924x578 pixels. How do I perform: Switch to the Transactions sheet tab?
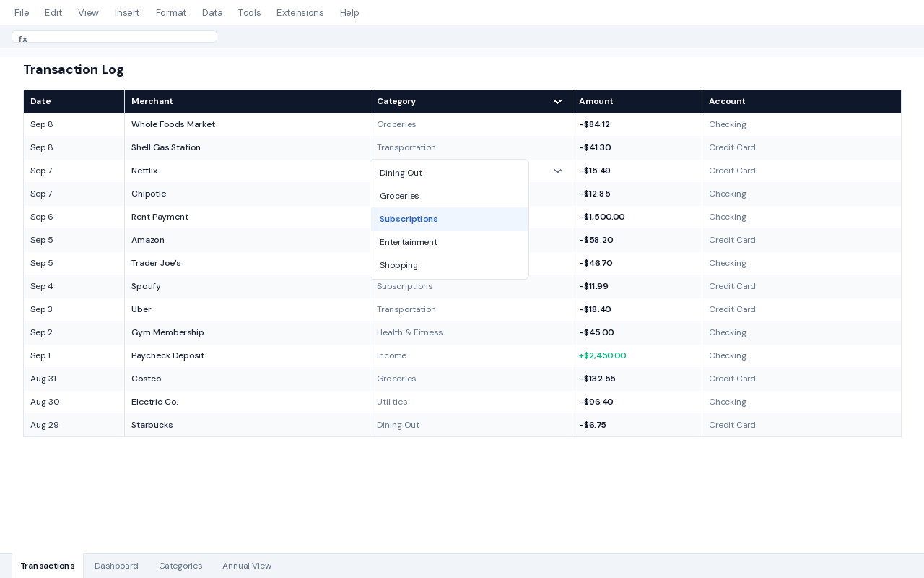pos(48,566)
